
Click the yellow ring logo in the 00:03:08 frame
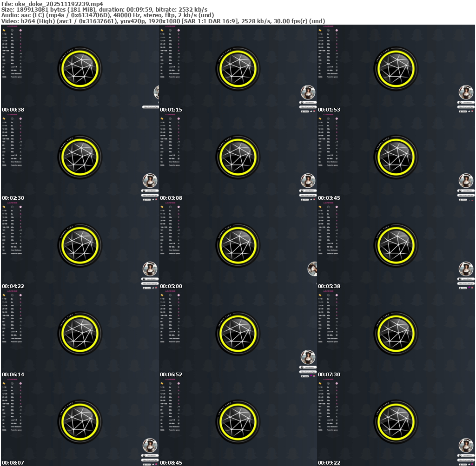[x=239, y=157]
